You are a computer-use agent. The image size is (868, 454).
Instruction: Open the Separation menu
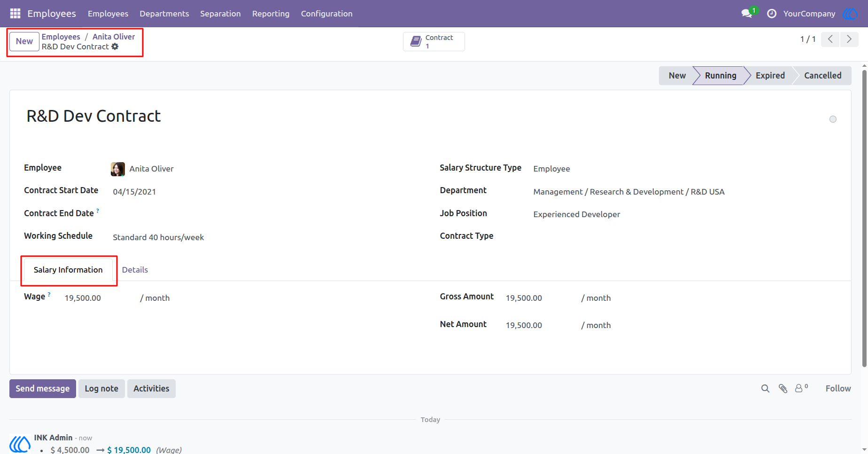click(x=220, y=14)
